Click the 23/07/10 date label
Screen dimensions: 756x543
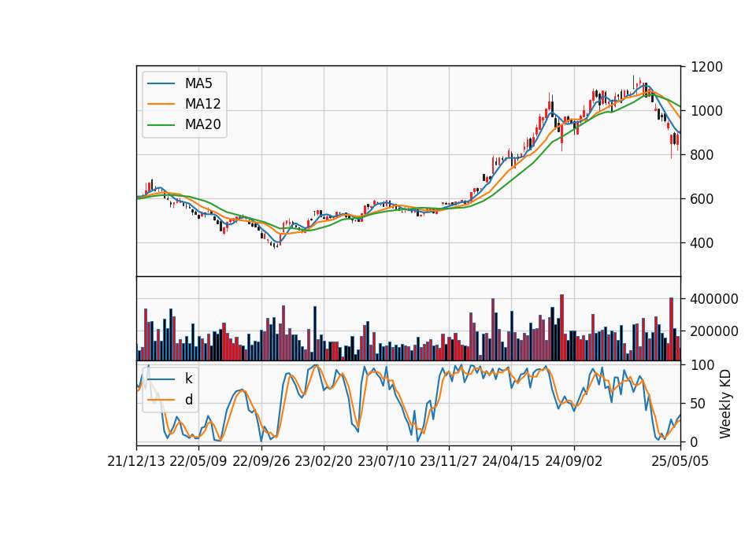coord(386,461)
